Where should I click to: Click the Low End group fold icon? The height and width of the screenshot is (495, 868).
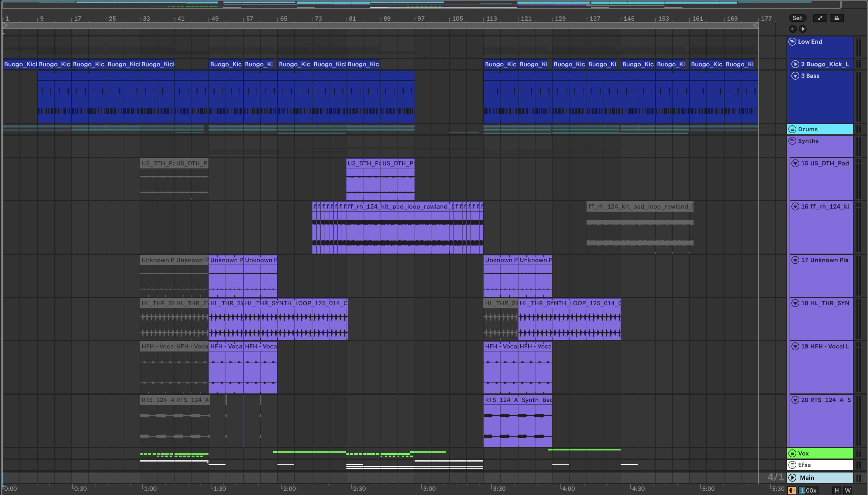[792, 42]
